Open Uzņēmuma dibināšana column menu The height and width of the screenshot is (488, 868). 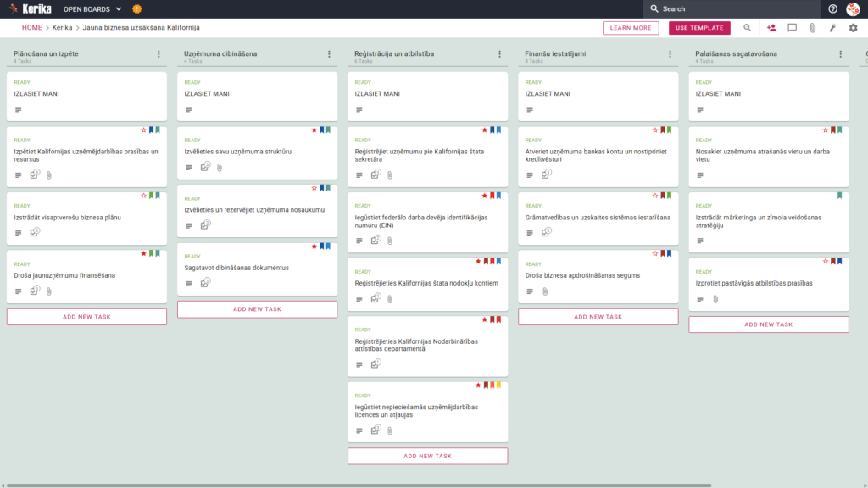point(330,54)
